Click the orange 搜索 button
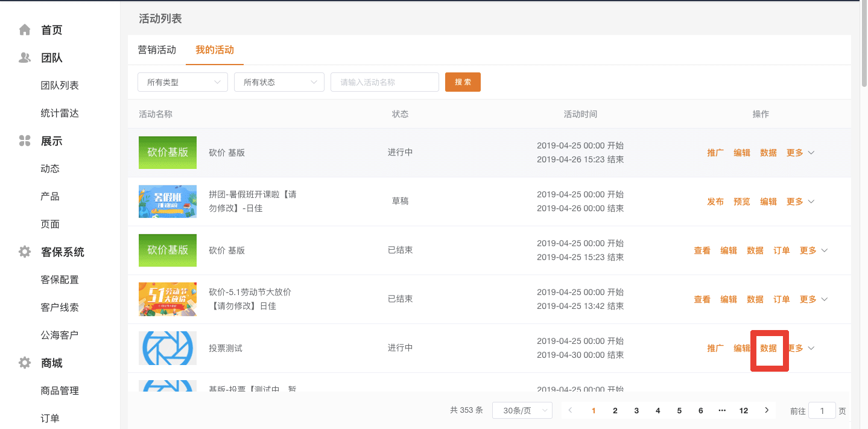868x429 pixels. click(463, 82)
